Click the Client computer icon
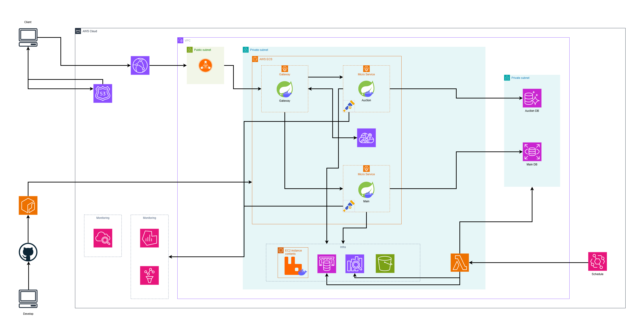This screenshot has height=336, width=644. [x=28, y=38]
